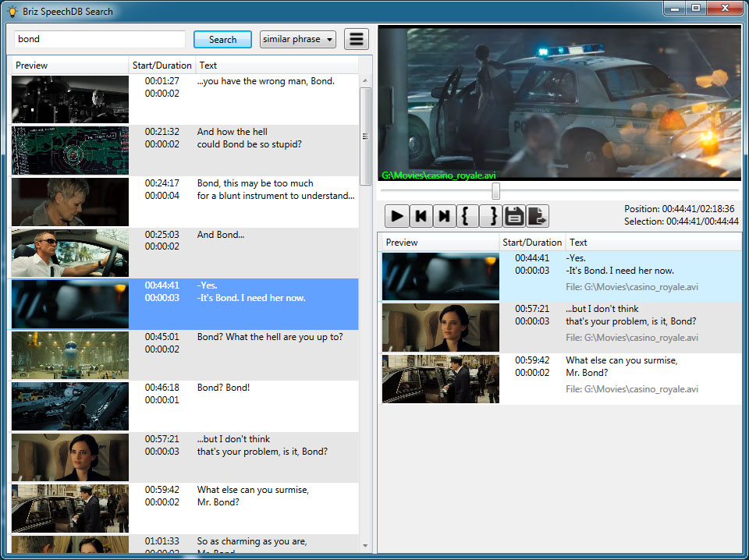The image size is (749, 560).
Task: Select text '...you have the wrong man, Bond.'
Action: (265, 81)
